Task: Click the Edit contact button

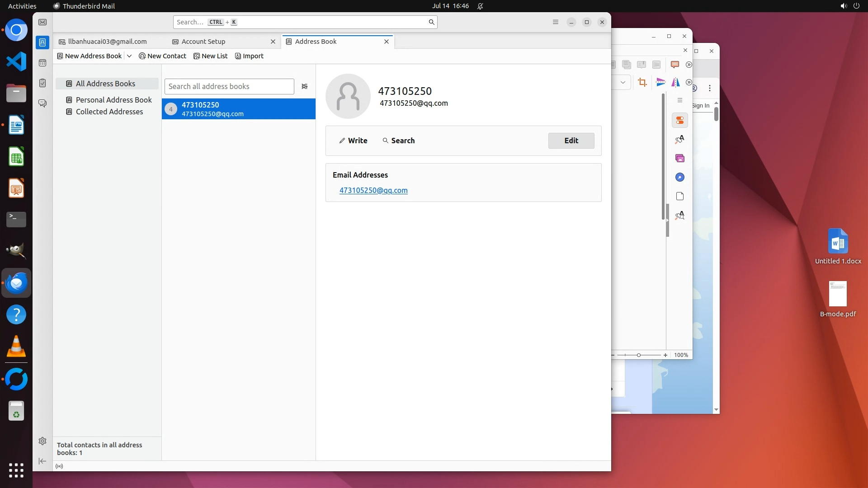Action: (x=571, y=141)
